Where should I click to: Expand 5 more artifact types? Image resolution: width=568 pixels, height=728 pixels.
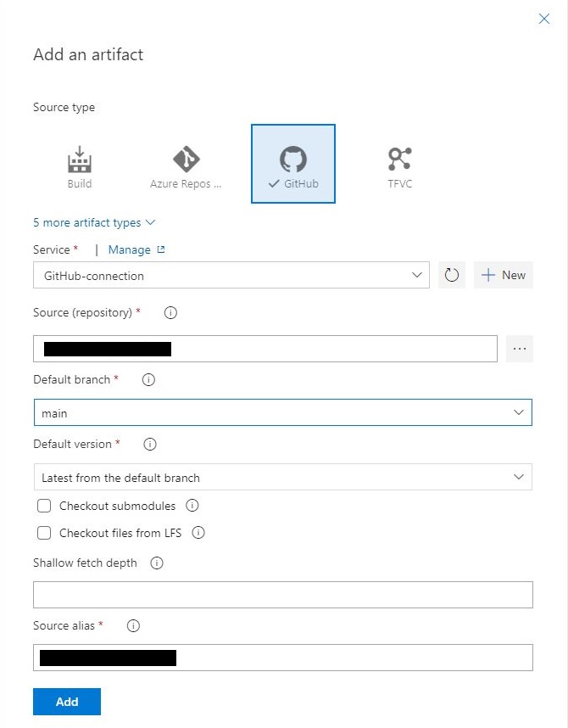[94, 222]
